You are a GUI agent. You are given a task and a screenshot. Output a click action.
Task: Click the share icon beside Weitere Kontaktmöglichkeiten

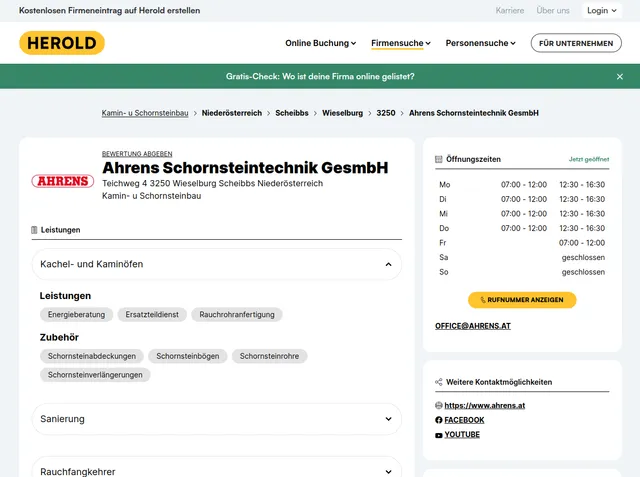[x=439, y=382]
